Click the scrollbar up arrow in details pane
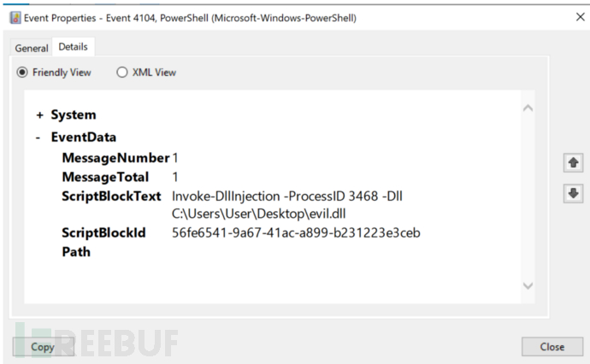Viewport: 590px width, 364px height. point(528,109)
